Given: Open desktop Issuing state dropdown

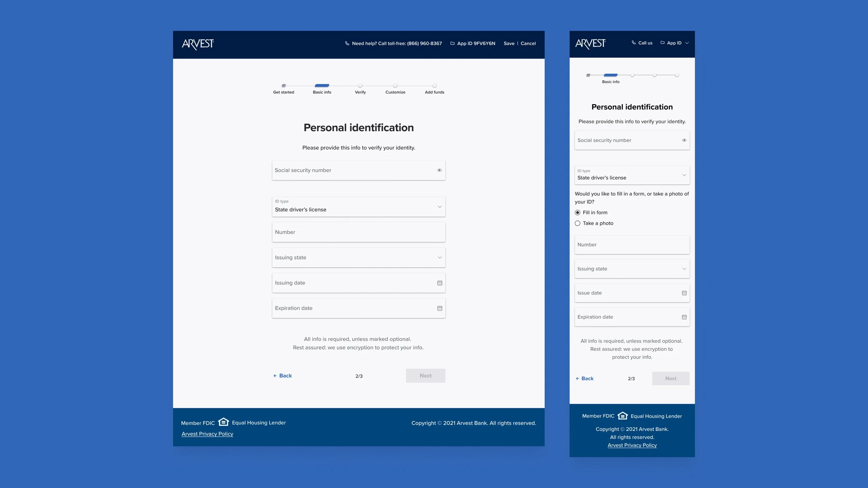Looking at the screenshot, I should coord(359,258).
